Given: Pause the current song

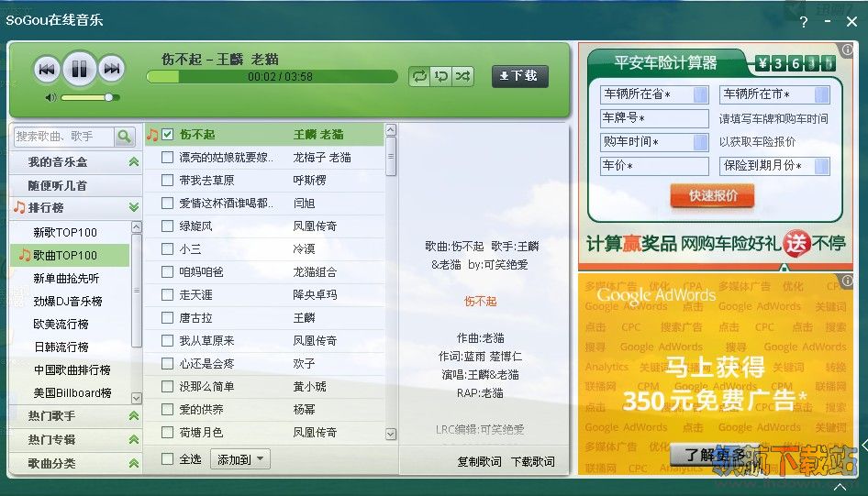Looking at the screenshot, I should (79, 69).
